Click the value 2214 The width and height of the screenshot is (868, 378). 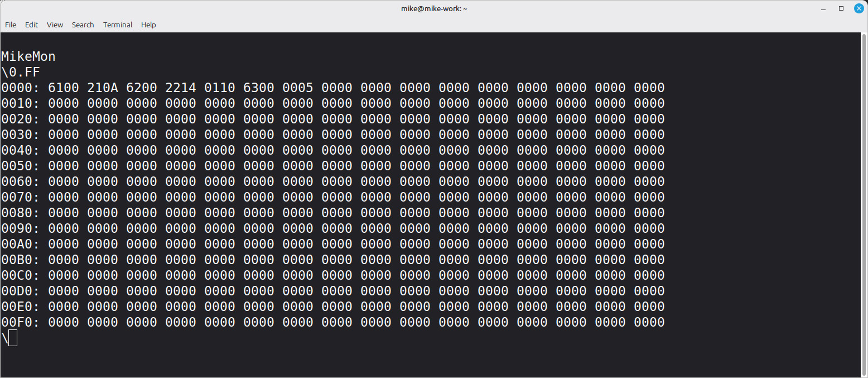point(181,88)
